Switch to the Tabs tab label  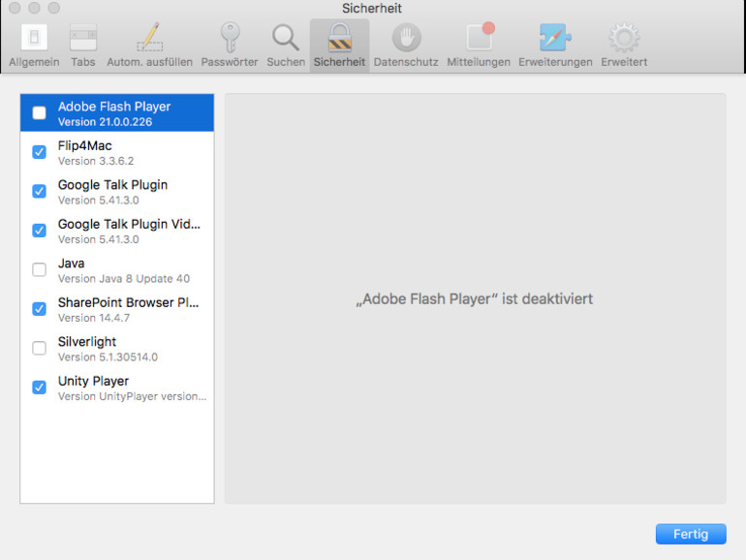pyautogui.click(x=83, y=62)
